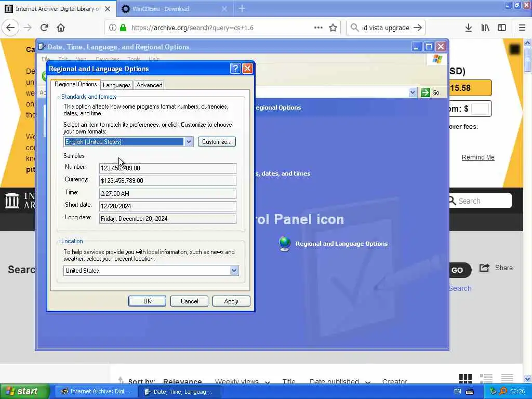
Task: Click taskbar Internet Archive window button
Action: click(96, 392)
